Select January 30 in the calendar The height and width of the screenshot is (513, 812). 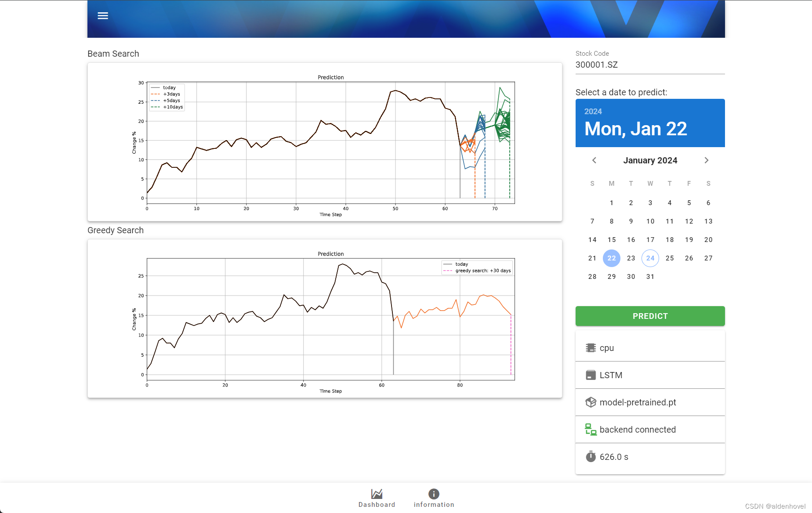click(x=631, y=277)
